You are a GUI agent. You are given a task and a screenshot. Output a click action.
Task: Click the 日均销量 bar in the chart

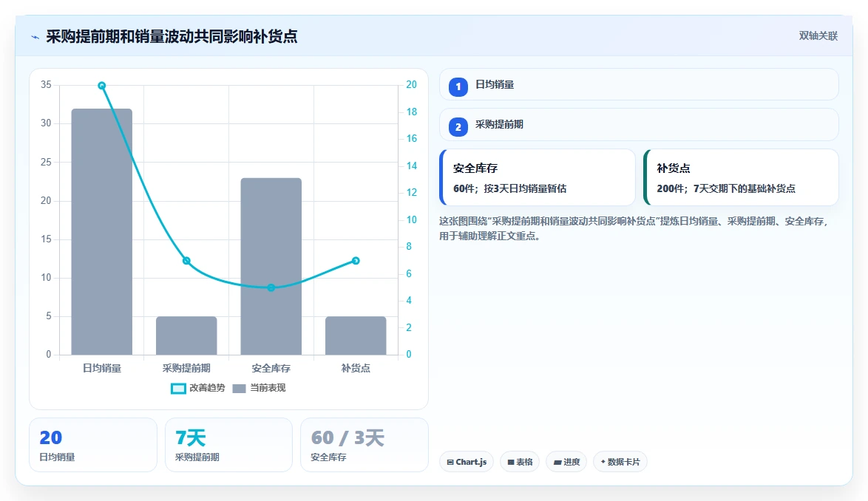[x=102, y=232]
